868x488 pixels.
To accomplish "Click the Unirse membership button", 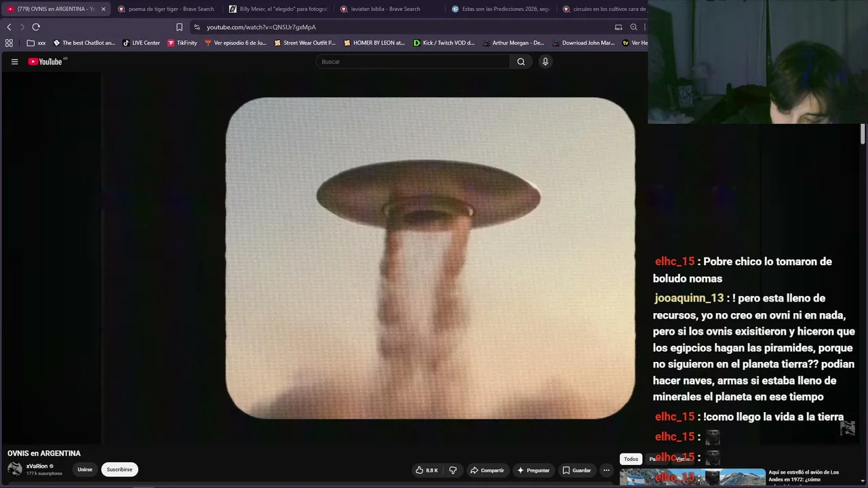I will tap(85, 470).
